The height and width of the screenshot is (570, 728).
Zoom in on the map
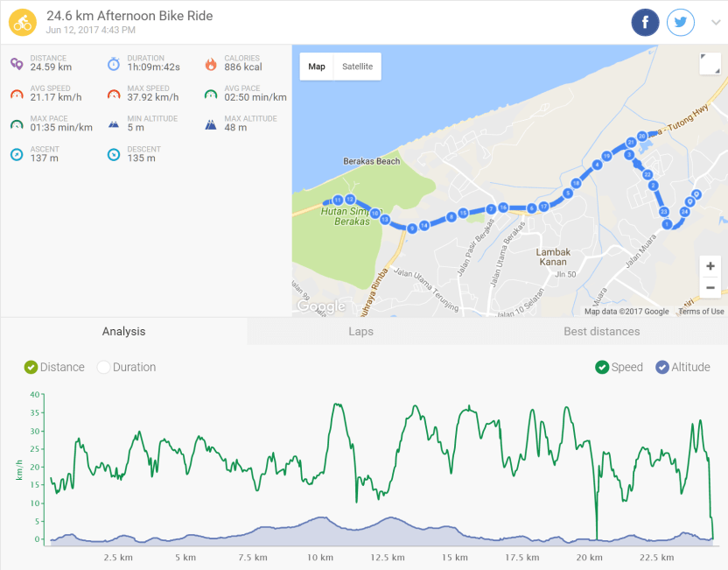tap(710, 266)
